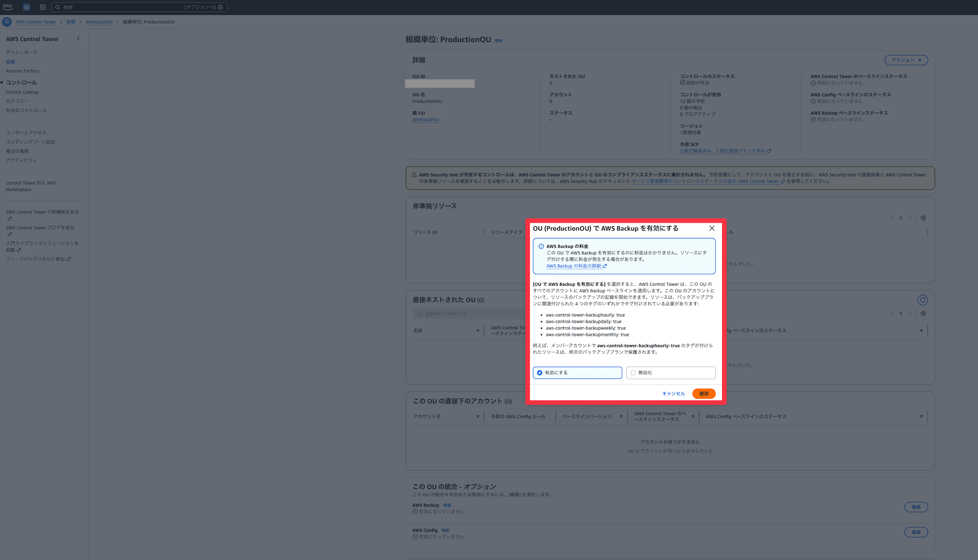The height and width of the screenshot is (560, 978).
Task: Open the Security Hub サービス管理標準 documentation link
Action: [708, 181]
